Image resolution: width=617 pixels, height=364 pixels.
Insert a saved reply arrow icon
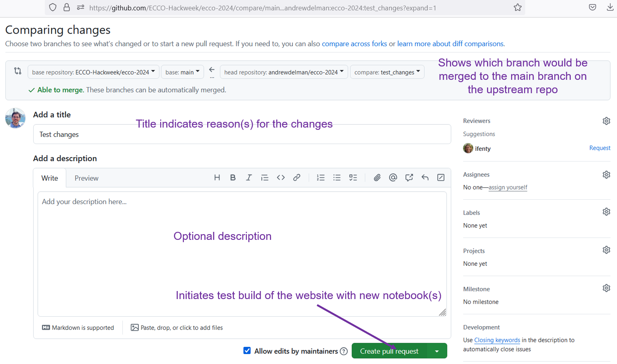(x=425, y=178)
